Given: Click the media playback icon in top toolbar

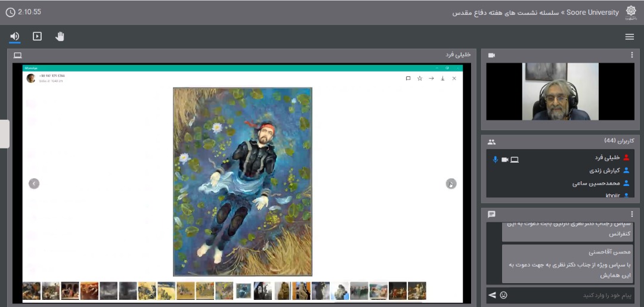Looking at the screenshot, I should click(x=37, y=36).
